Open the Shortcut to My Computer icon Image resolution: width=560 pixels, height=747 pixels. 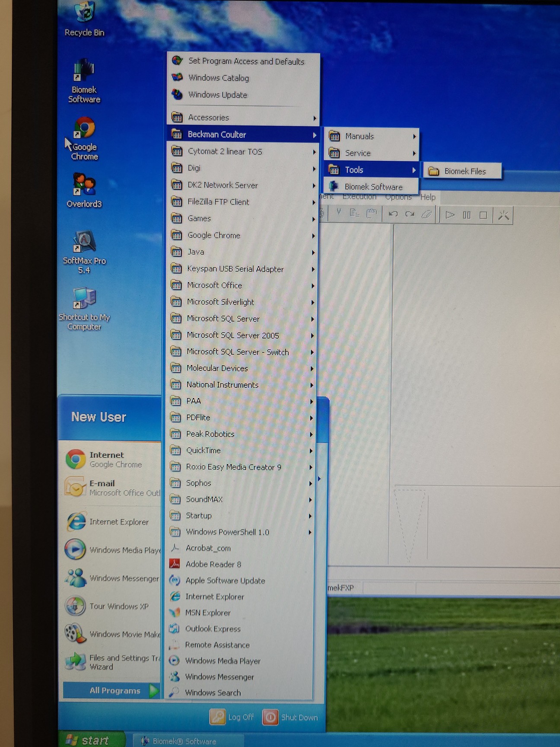(x=84, y=309)
